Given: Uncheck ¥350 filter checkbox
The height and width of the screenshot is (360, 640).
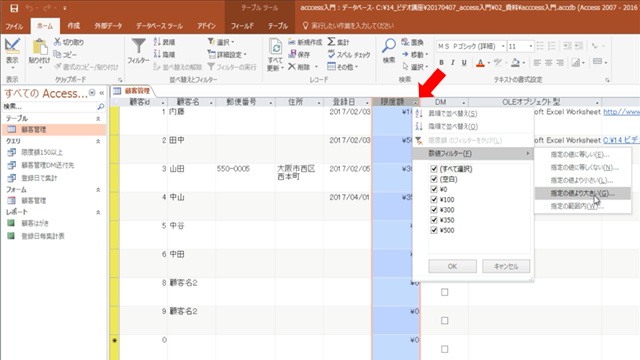Looking at the screenshot, I should 434,220.
